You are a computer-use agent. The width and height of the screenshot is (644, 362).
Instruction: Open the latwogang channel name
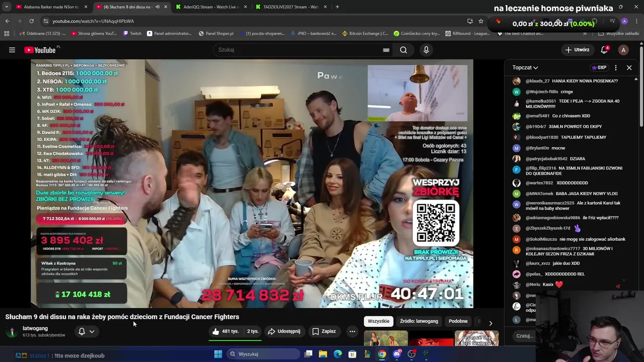pos(35,328)
